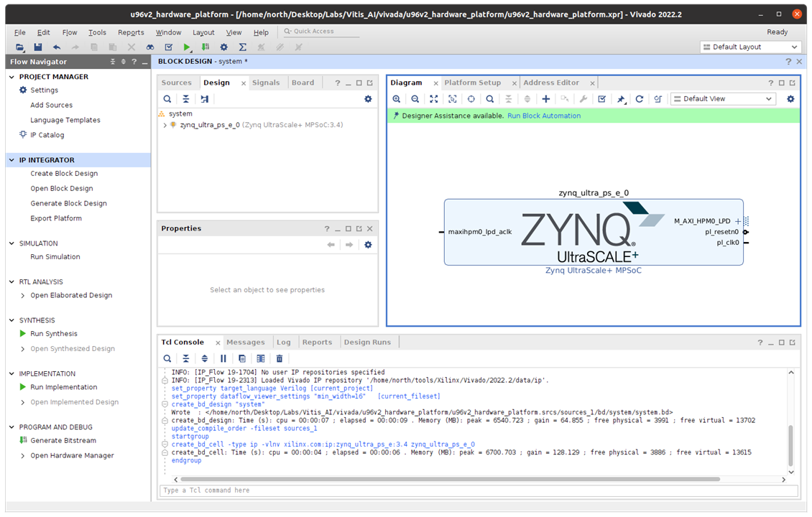Open Design panel settings gear
Viewport: 812px width, 517px height.
(368, 99)
